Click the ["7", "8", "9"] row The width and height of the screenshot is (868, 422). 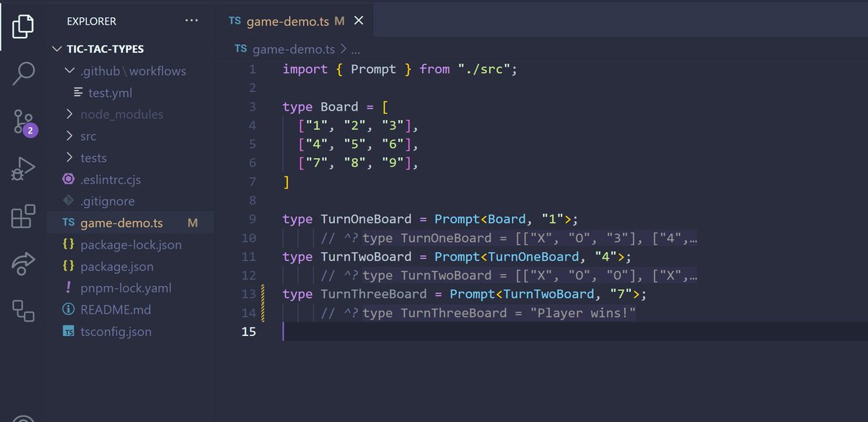358,163
